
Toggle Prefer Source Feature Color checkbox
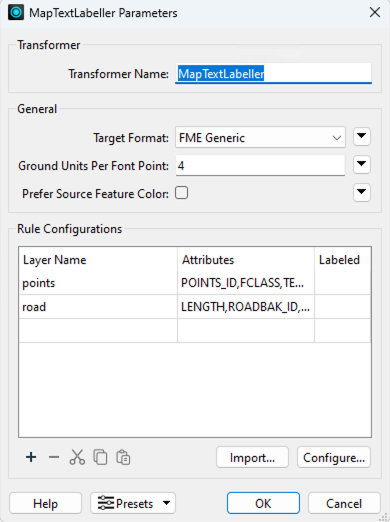click(x=182, y=193)
